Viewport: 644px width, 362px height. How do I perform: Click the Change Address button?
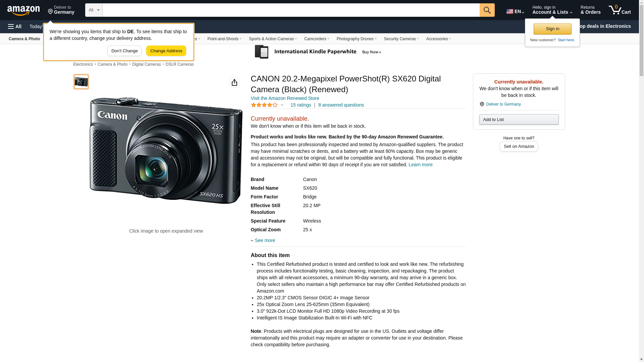click(x=166, y=51)
